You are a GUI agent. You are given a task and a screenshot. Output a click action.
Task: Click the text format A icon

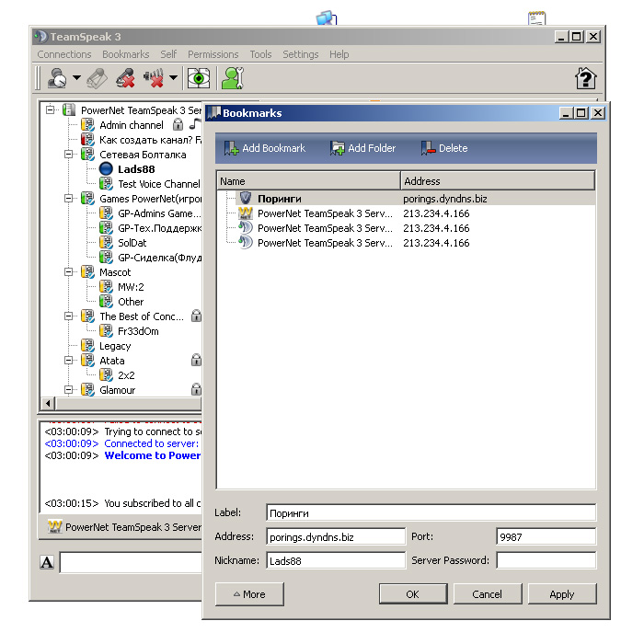(x=47, y=562)
